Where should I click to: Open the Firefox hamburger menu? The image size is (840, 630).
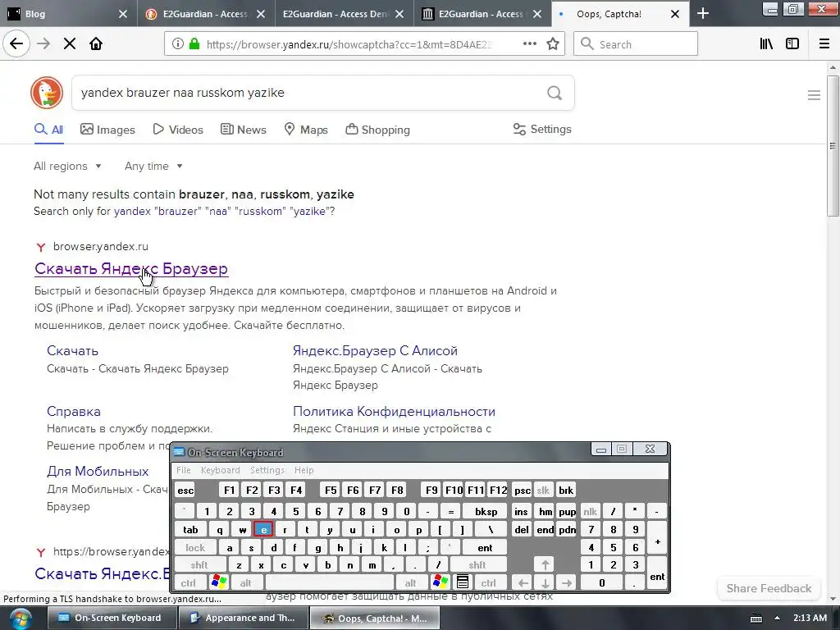[x=824, y=44]
